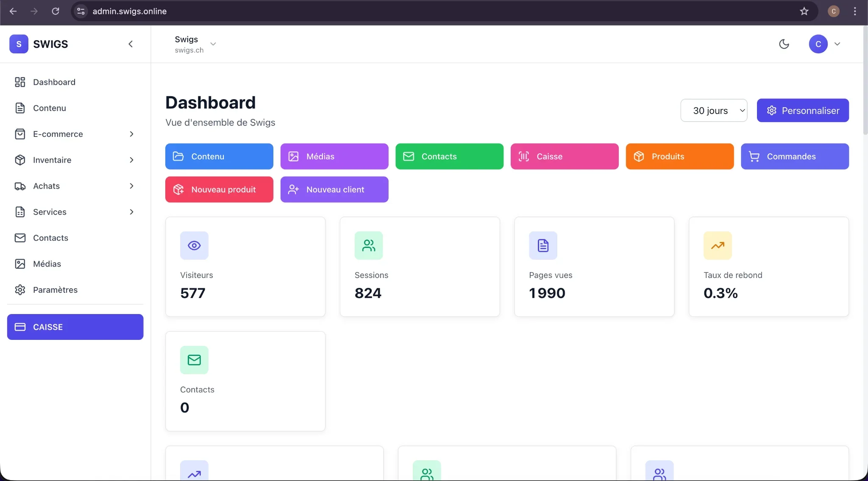Click the Pages vues document icon

pyautogui.click(x=543, y=245)
